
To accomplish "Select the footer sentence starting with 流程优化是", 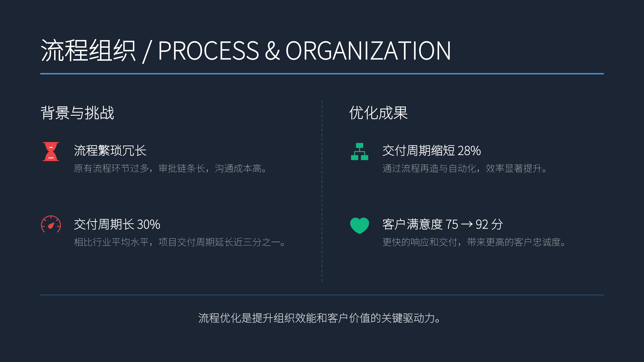I will 319,318.
